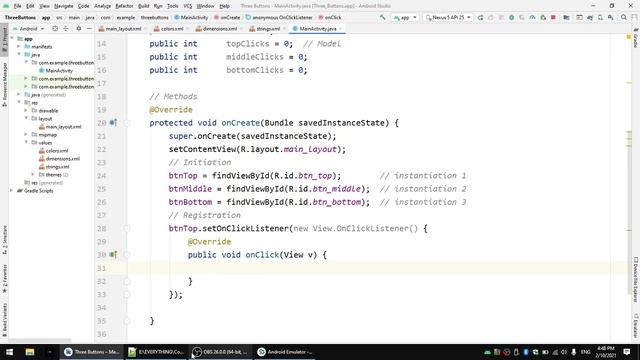Open the Resource Manager side tab
Screen dimensions: 640x360
[4, 84]
